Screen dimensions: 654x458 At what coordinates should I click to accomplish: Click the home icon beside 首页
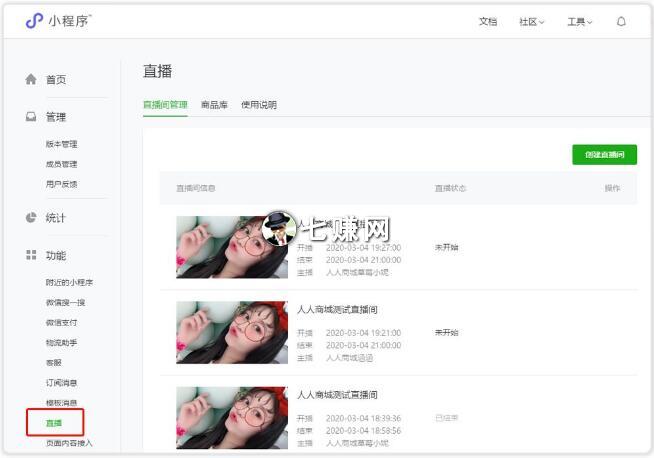click(31, 79)
